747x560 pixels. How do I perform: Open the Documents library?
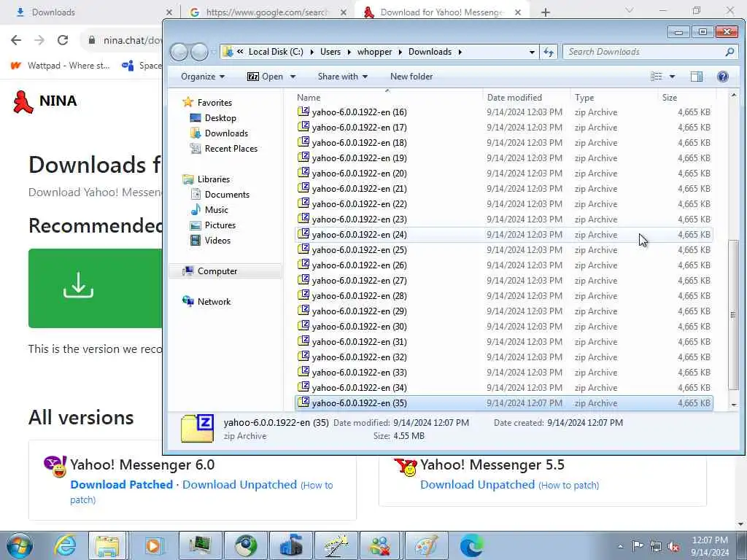227,195
